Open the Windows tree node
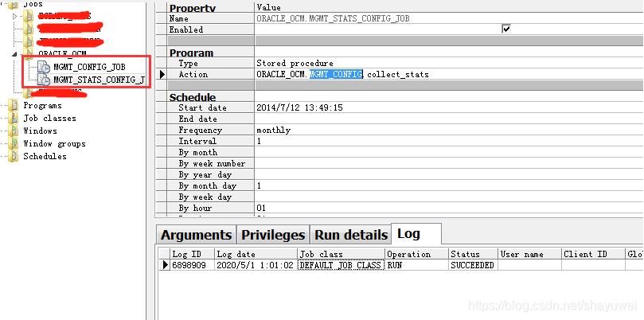644x320 pixels. [x=40, y=131]
